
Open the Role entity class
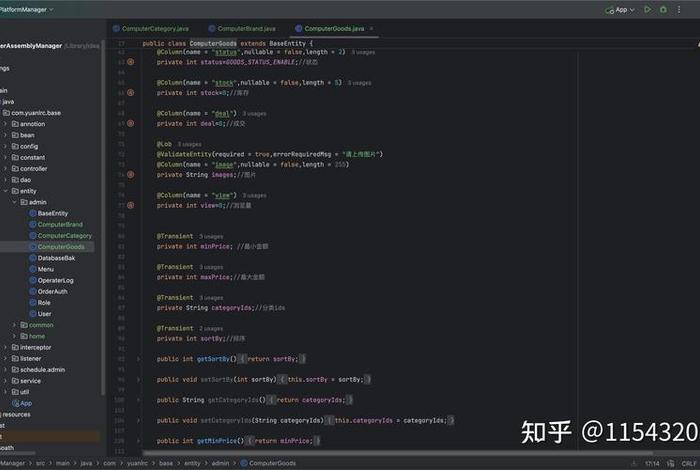pos(40,303)
